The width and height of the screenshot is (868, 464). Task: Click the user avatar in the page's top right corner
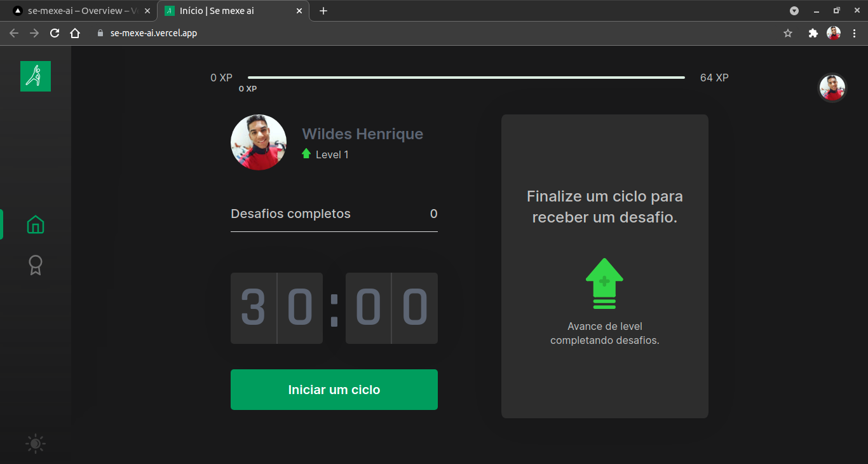(x=832, y=88)
